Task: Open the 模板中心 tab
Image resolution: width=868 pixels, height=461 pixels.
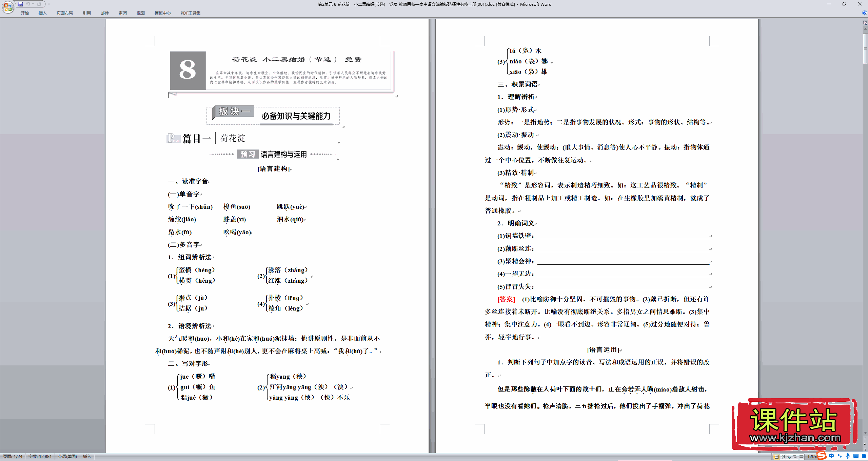Action: pyautogui.click(x=163, y=13)
